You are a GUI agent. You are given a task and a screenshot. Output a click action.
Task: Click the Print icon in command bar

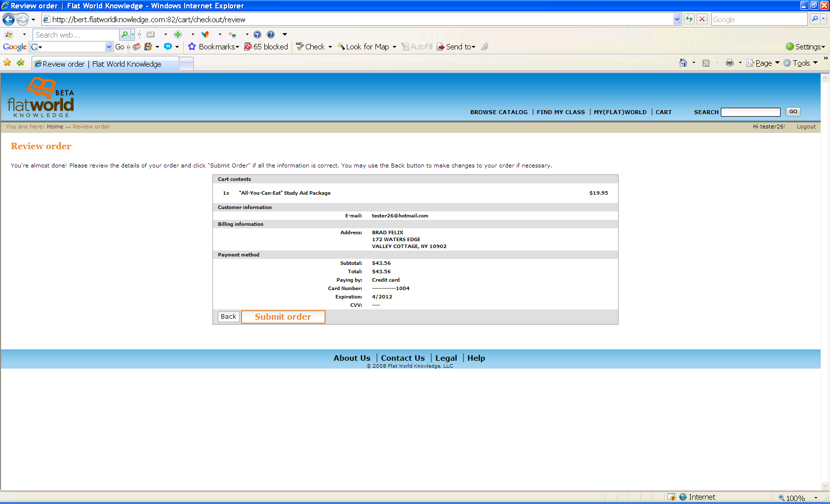pos(729,63)
